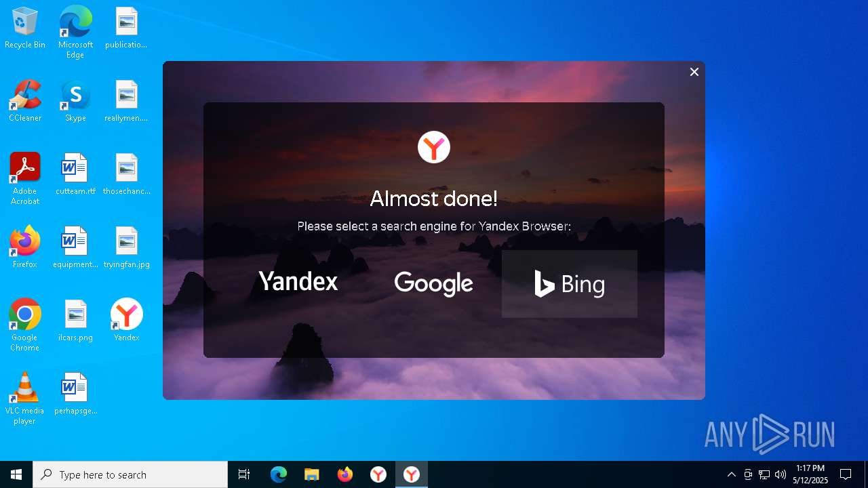Open the Recycle Bin desktop icon
The image size is (868, 488).
pos(25,28)
